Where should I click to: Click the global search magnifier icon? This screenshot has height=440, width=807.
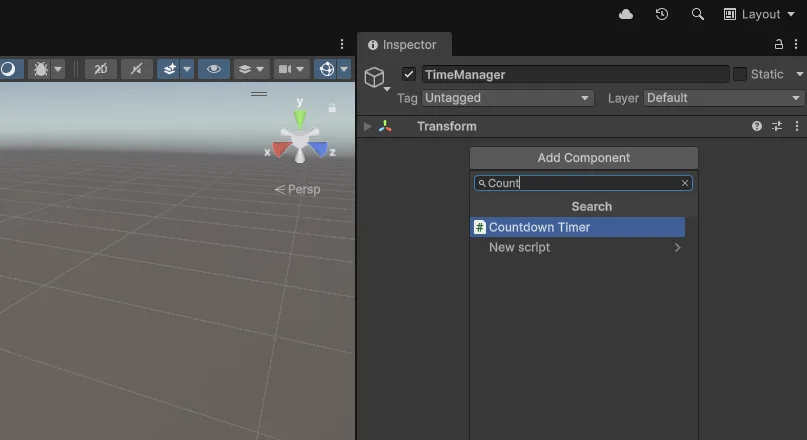[697, 14]
